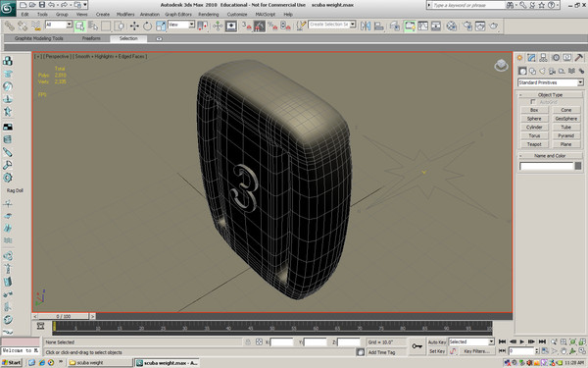Select Geometry category in Create panel
This screenshot has height=368, width=588.
522,71
